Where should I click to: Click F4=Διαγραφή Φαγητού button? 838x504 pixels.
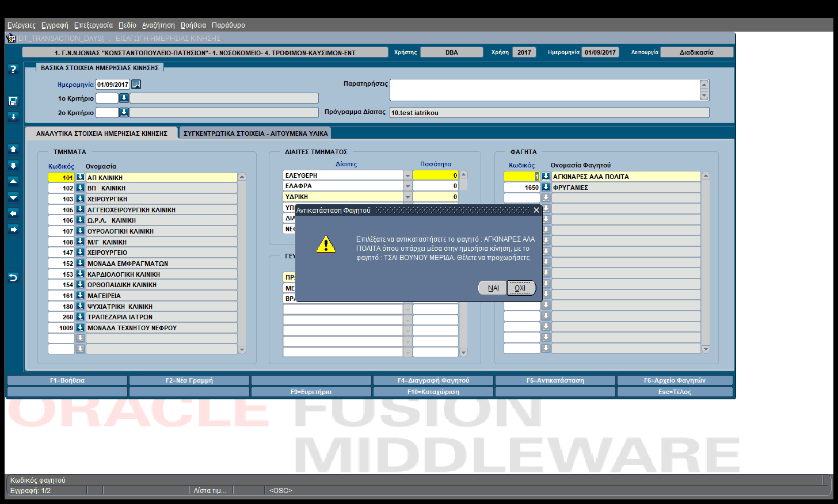coord(433,380)
